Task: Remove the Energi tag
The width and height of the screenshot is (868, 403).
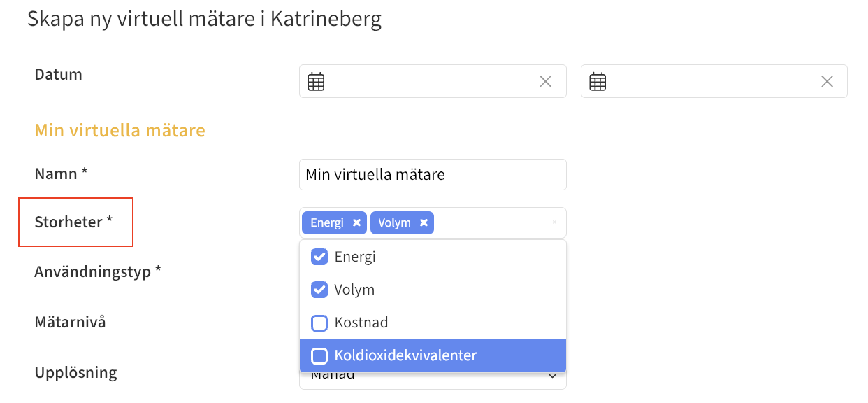Action: click(x=356, y=223)
